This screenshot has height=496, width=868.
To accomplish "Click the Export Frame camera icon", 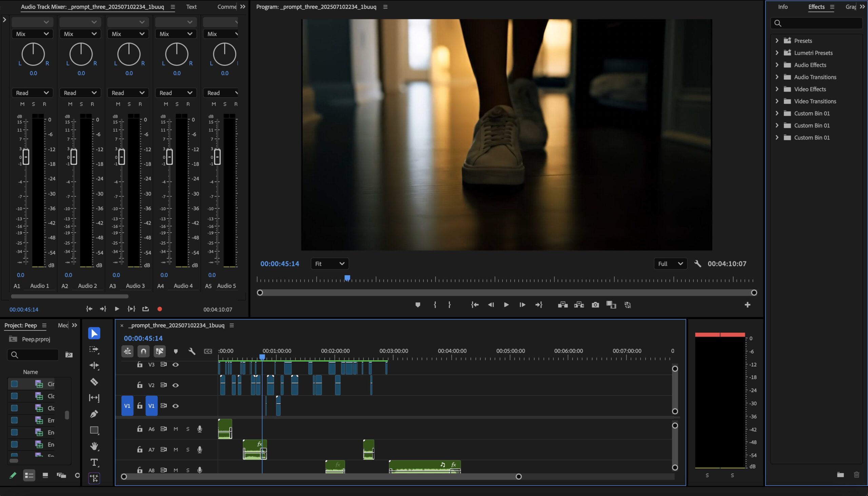I will pos(595,305).
